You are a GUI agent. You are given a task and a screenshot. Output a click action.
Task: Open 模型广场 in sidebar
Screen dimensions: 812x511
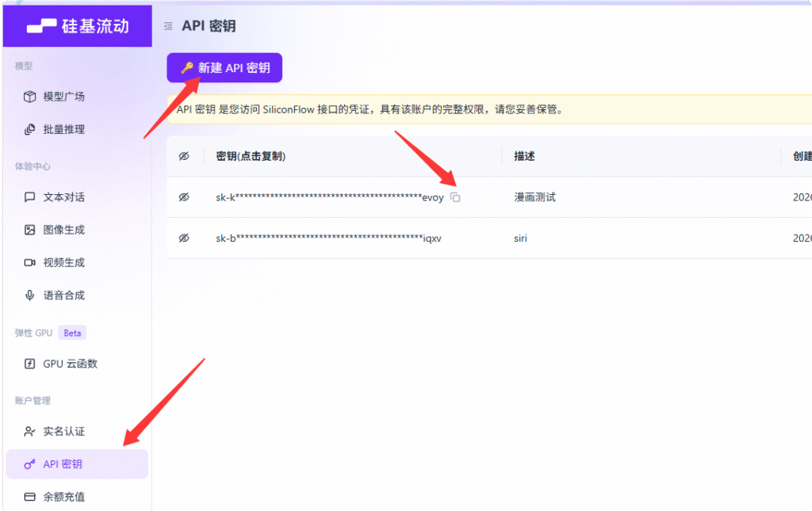77,97
